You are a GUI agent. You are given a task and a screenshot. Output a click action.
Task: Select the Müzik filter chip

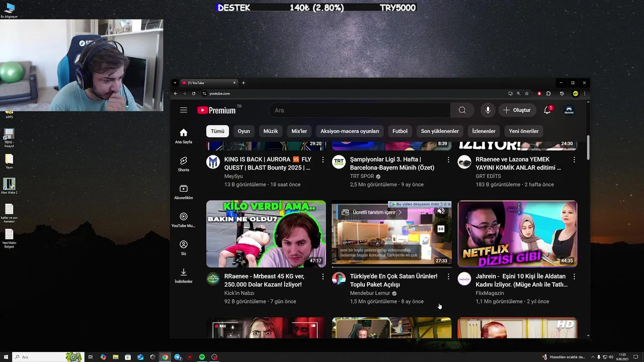[271, 131]
